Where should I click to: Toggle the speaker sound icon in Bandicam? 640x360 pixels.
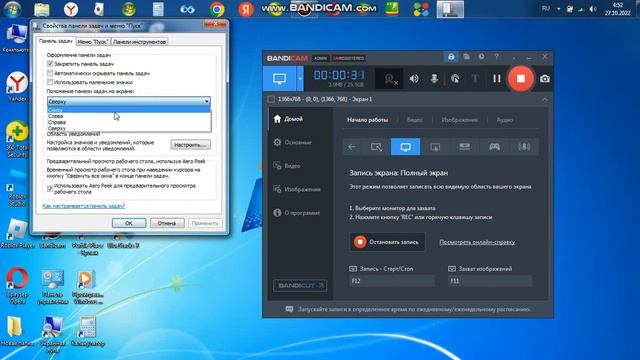pos(414,79)
